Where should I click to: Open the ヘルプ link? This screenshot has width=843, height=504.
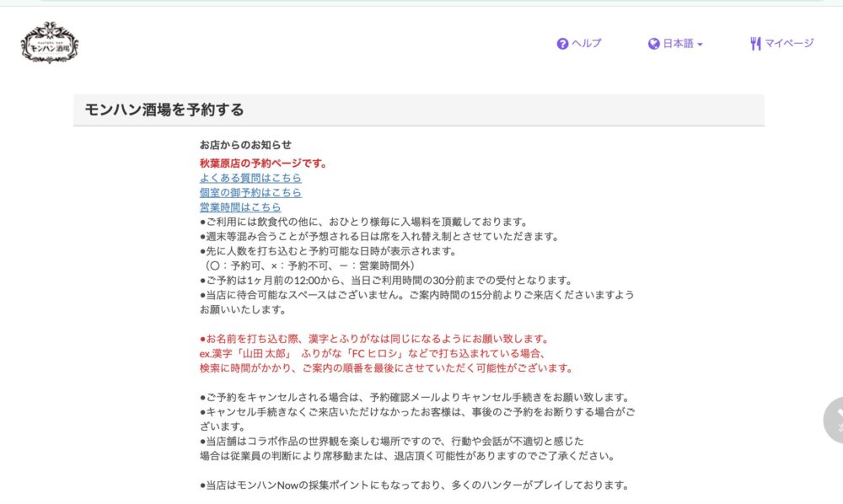tap(586, 43)
